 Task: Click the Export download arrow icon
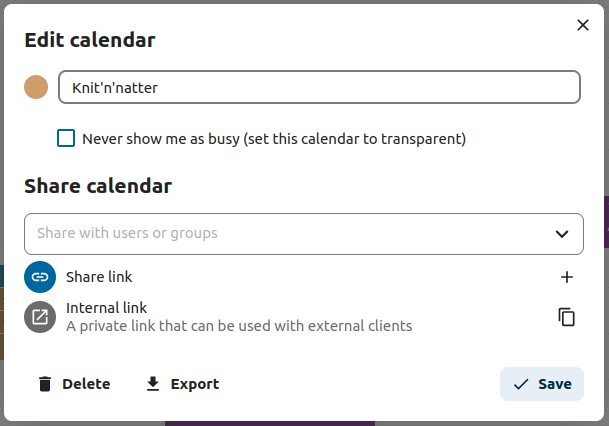tap(153, 384)
